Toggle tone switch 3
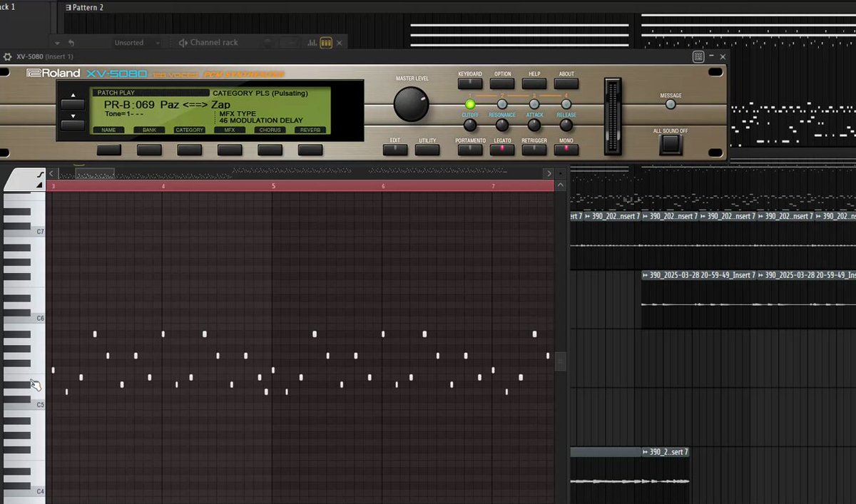This screenshot has height=504, width=856. click(x=534, y=104)
